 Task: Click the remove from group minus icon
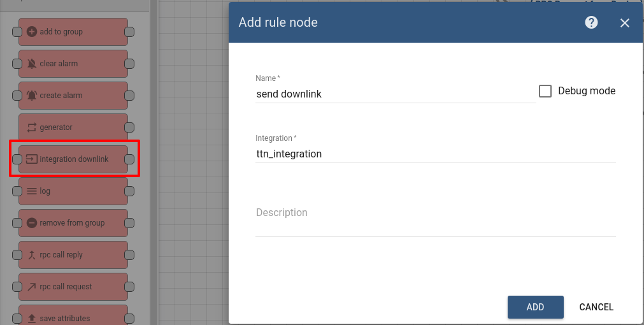pyautogui.click(x=32, y=222)
